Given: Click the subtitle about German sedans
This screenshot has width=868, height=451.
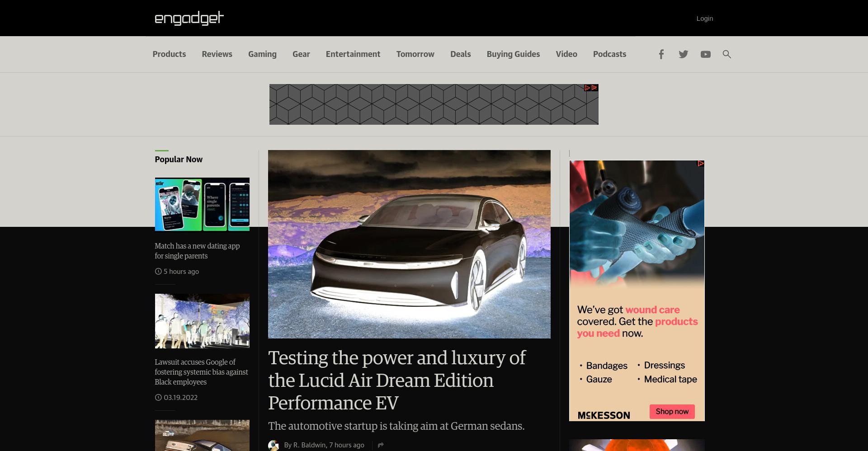Looking at the screenshot, I should pyautogui.click(x=396, y=426).
